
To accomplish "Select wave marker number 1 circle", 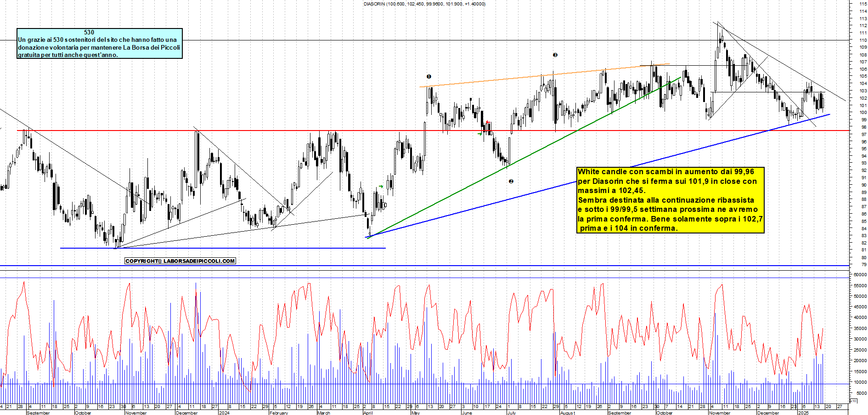I will [429, 77].
